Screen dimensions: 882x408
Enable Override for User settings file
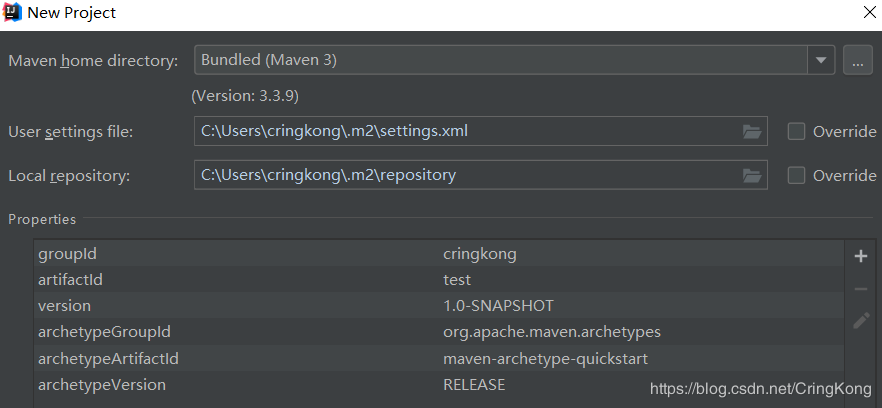pos(797,131)
